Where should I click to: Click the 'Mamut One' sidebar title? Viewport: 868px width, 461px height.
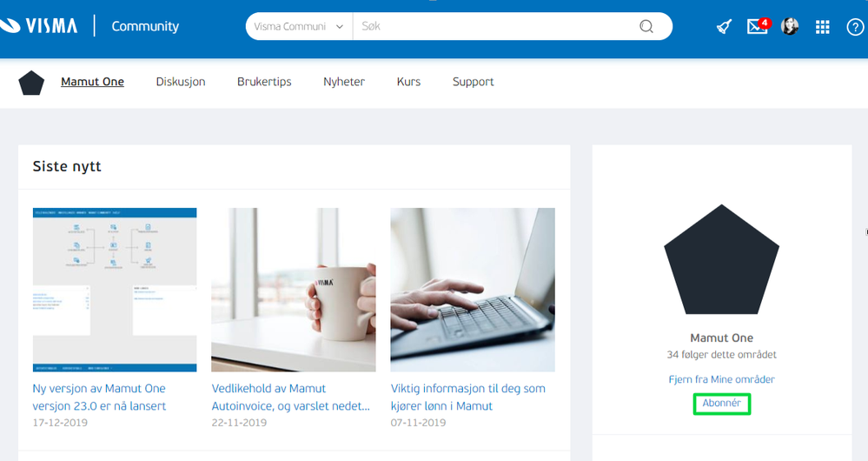point(721,337)
